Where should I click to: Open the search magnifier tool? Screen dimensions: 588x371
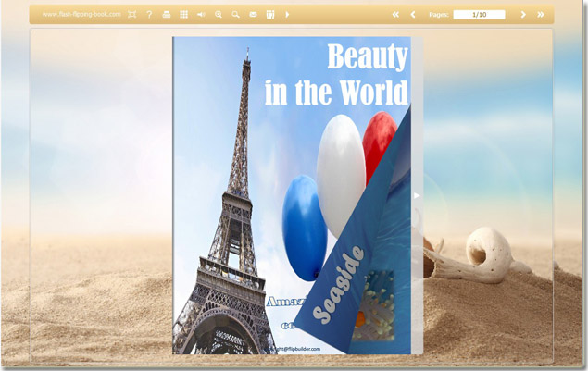click(235, 15)
